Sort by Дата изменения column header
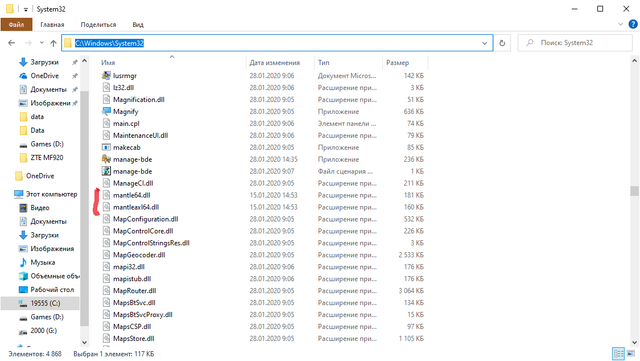Screen dimensions: 640x361 [275, 62]
